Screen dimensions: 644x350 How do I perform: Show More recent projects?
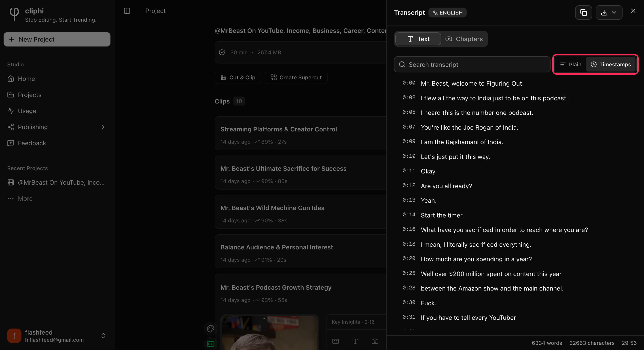(57, 199)
